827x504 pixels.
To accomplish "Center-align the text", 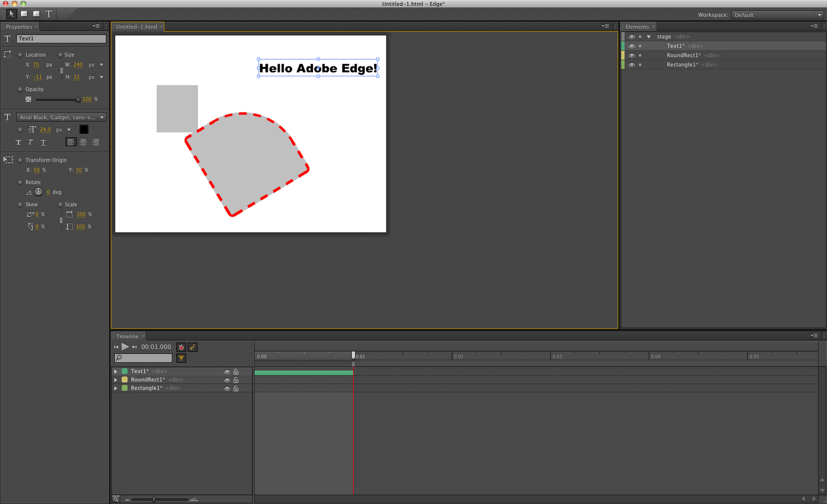I will [x=83, y=142].
